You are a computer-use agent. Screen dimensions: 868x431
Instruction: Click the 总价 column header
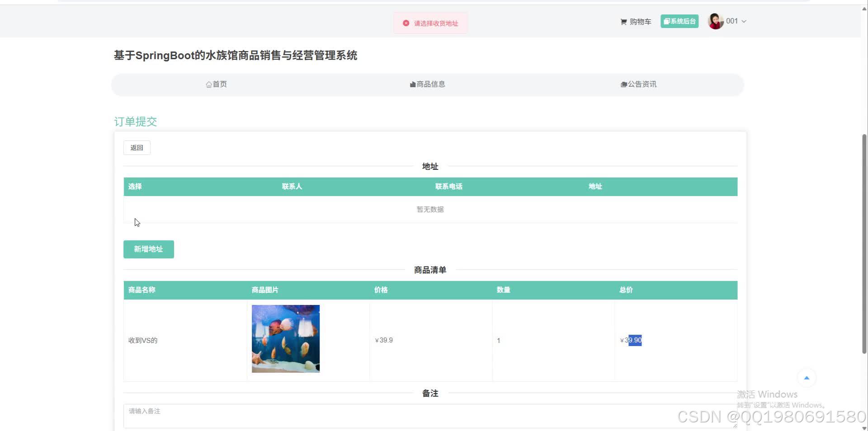[626, 290]
